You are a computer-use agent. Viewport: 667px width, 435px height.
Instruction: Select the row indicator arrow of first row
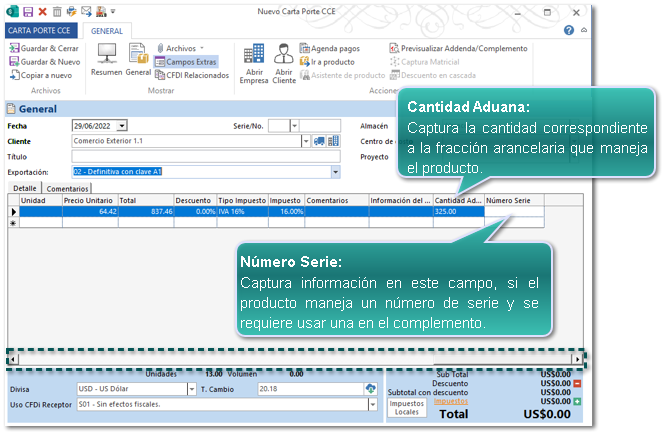click(14, 212)
